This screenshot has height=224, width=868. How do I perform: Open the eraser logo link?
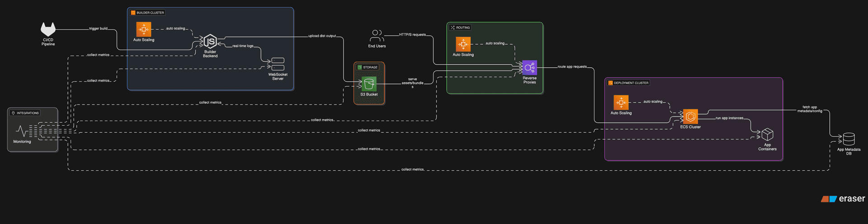(843, 199)
